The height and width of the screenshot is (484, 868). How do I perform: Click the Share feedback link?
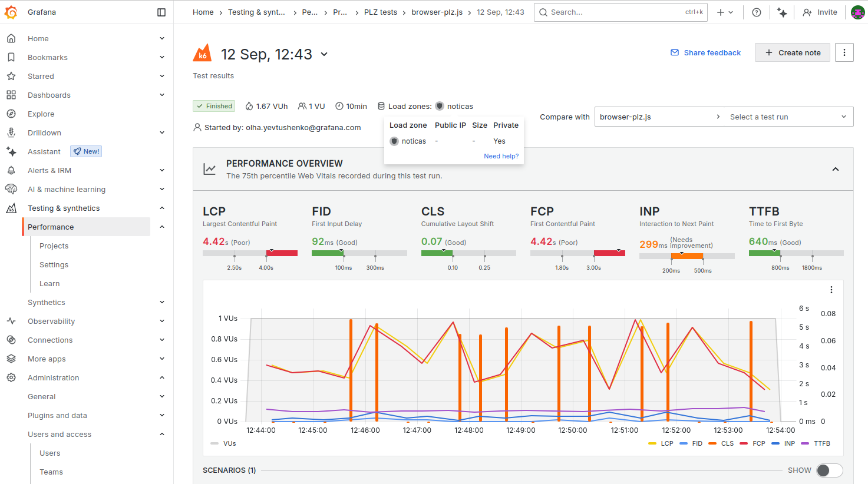(x=705, y=52)
